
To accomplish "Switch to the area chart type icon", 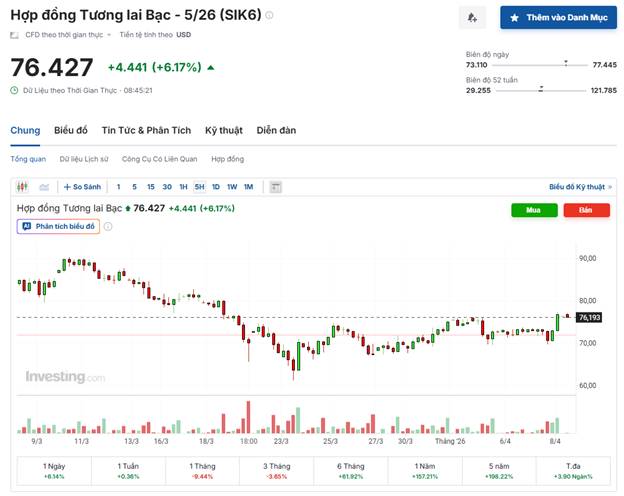I will click(44, 187).
